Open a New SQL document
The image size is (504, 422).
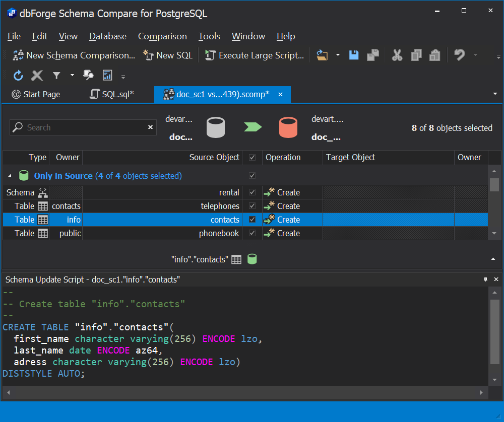(168, 55)
